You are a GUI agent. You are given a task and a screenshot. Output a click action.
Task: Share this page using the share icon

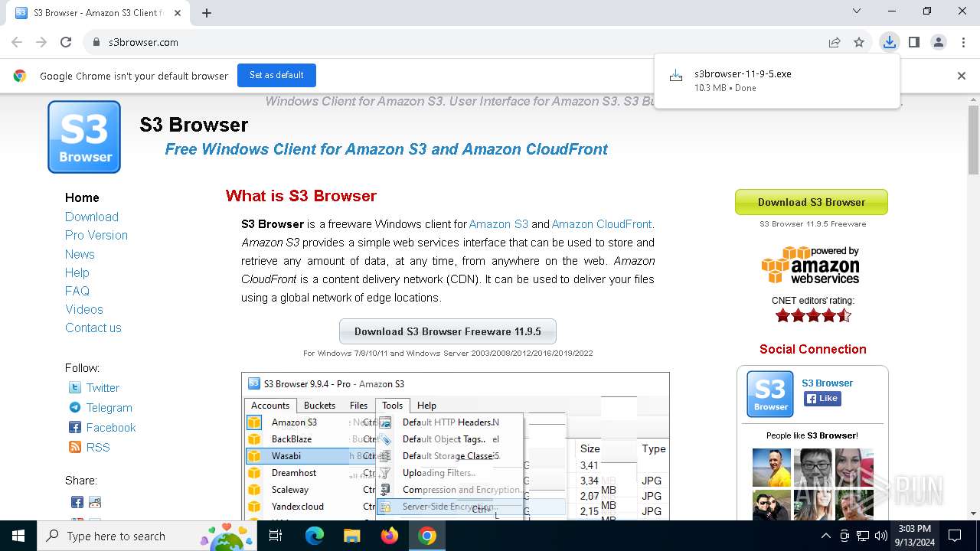(x=835, y=42)
